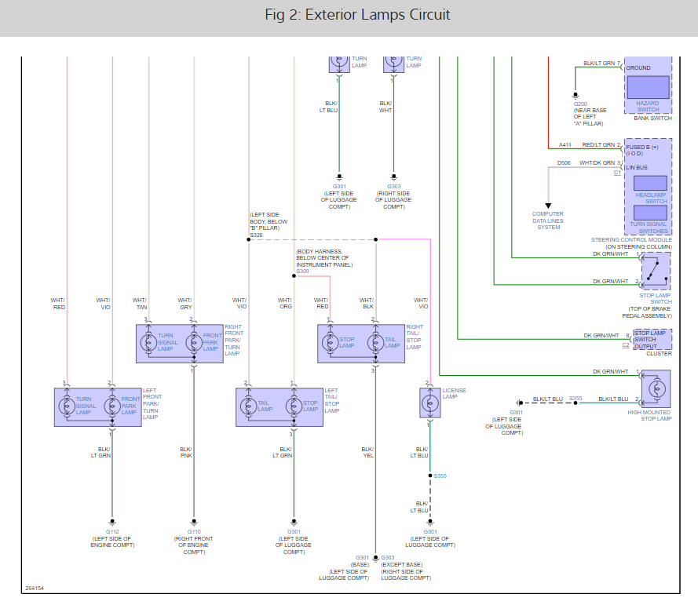Click the Computer Data Lines arrowhead
Screen dimensions: 698x616
point(548,206)
